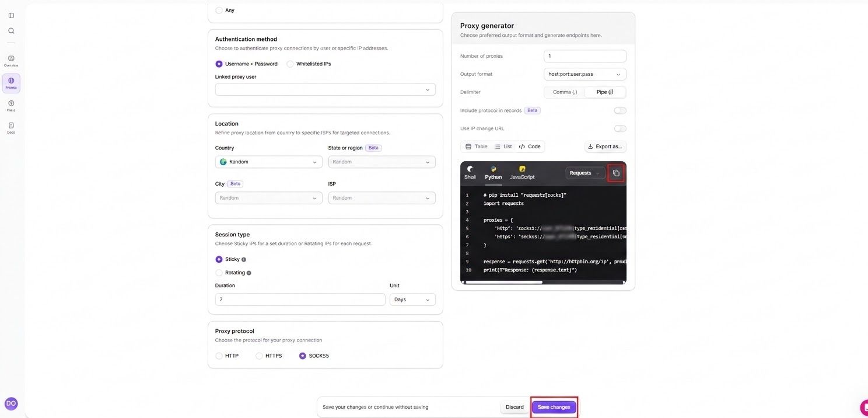Viewport: 868px width, 418px height.
Task: Switch to the Table view tab
Action: click(x=476, y=147)
